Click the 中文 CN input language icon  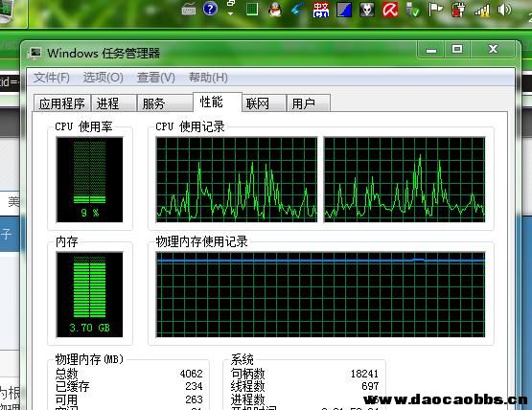[x=320, y=10]
